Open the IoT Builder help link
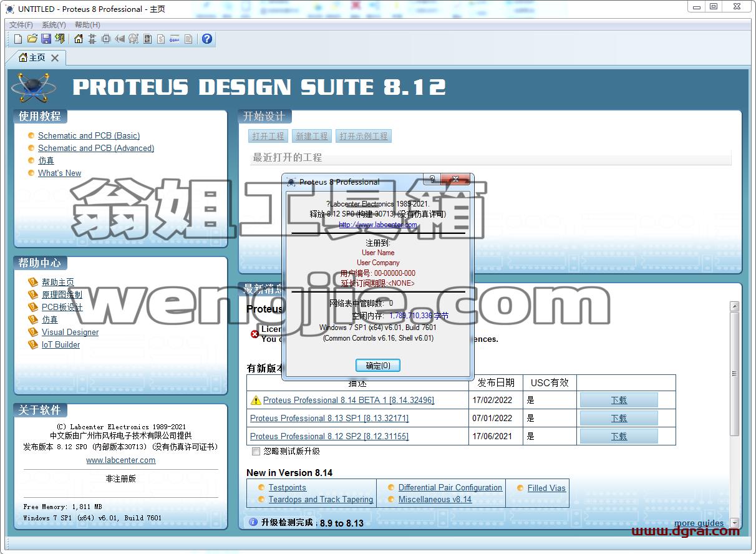 point(61,344)
